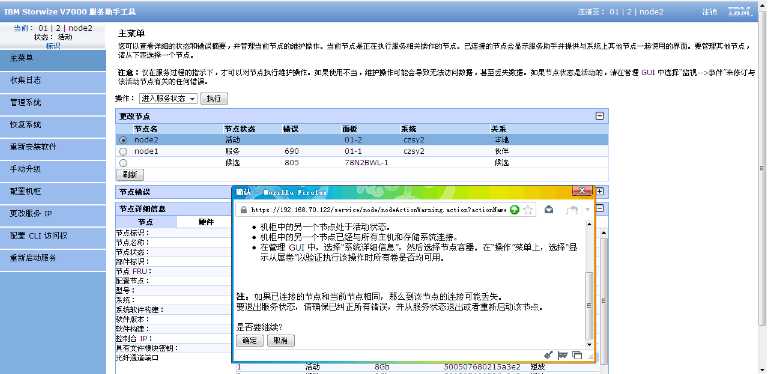Click the 执行 button
Screen dimensions: 768x374
[x=214, y=98]
